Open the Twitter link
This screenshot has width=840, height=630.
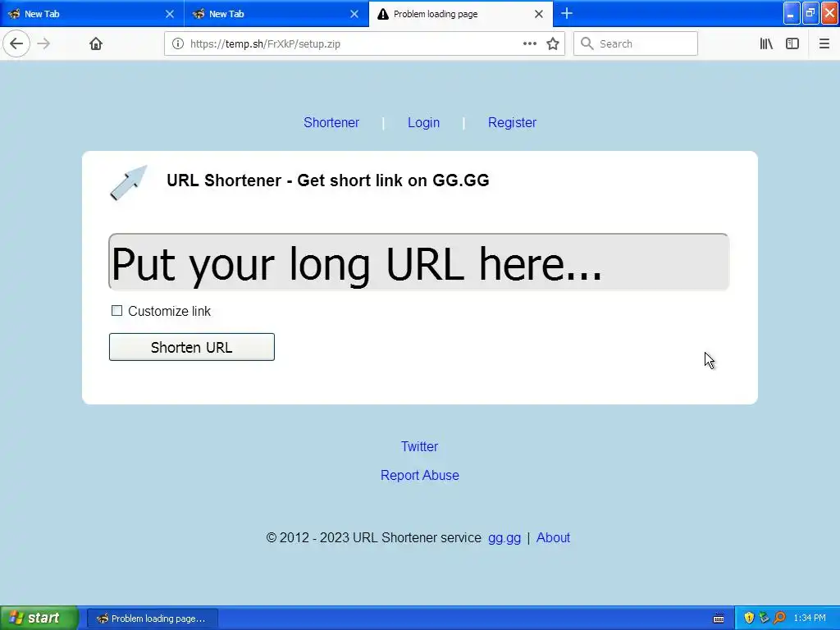pyautogui.click(x=419, y=446)
